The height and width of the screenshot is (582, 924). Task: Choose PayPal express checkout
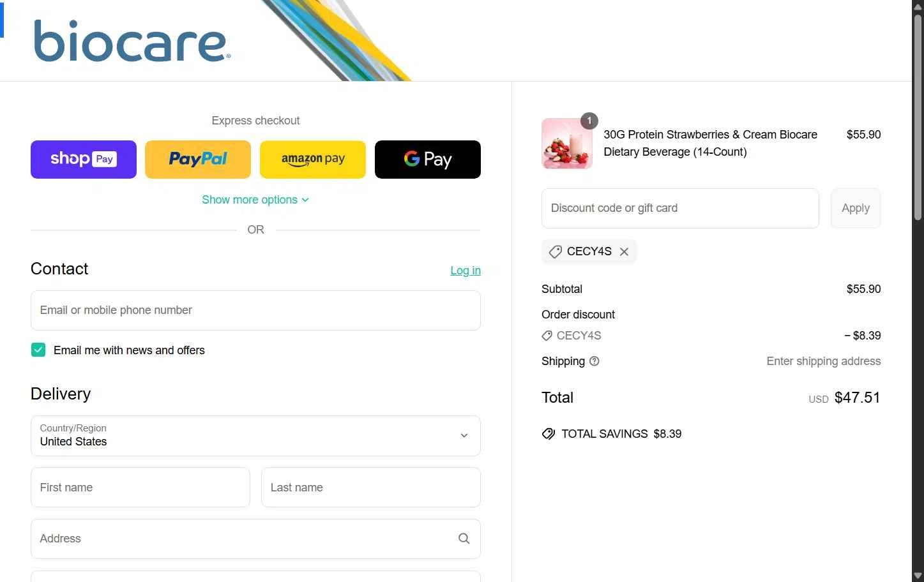point(198,160)
